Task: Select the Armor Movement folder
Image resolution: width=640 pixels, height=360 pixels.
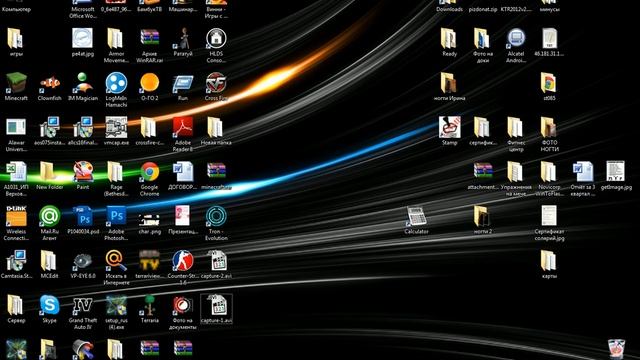Action: [116, 38]
